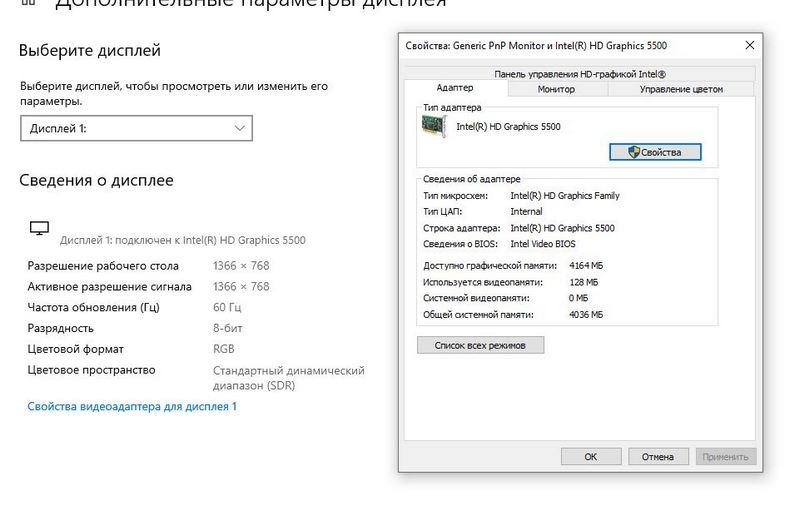Click the 60 Гц refresh rate value
The image size is (800, 506).
(227, 307)
